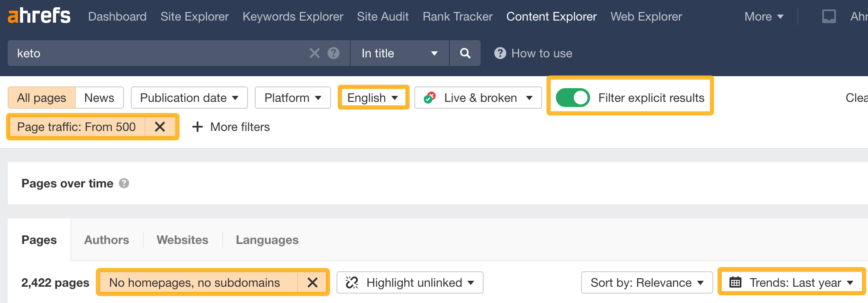Click the 2,422 pages count
Viewport: 868px width, 303px height.
coord(55,282)
